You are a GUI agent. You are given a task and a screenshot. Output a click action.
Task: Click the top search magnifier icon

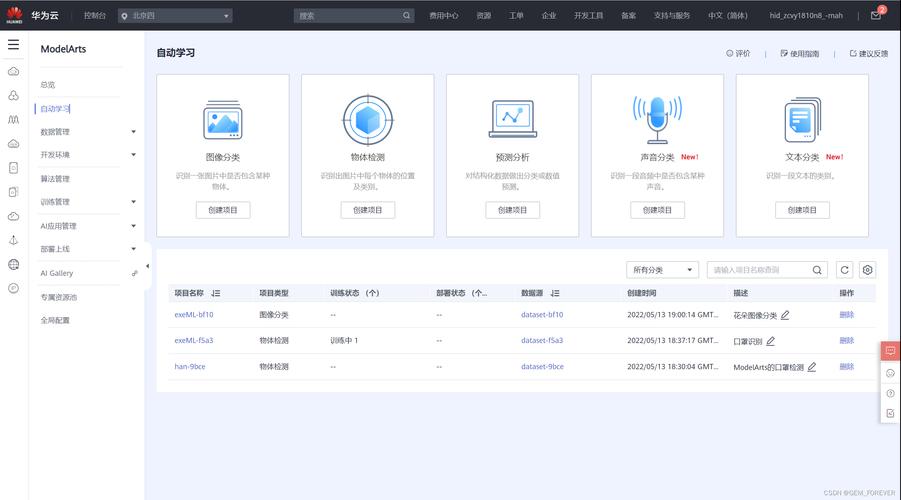click(406, 16)
